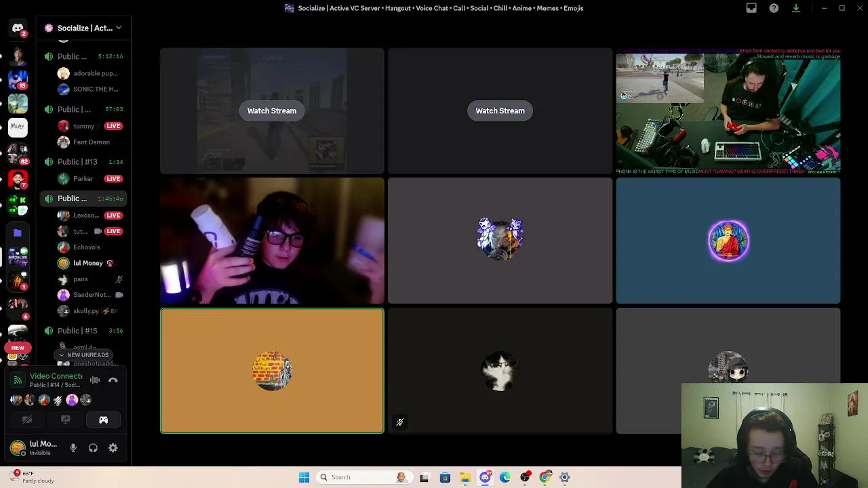Image resolution: width=868 pixels, height=488 pixels.
Task: Select Public voice channel with 57:03 timer
Action: pos(83,109)
